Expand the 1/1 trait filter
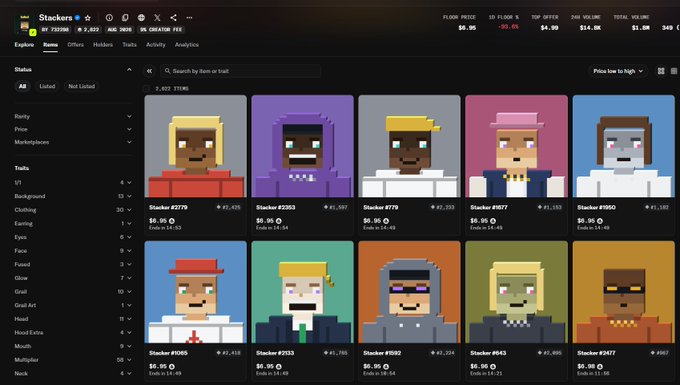The width and height of the screenshot is (680, 385). click(73, 183)
